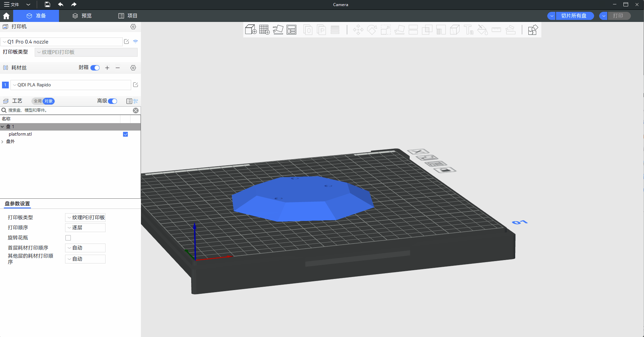Uncheck the platform.stl printable checkbox
644x337 pixels.
pyautogui.click(x=125, y=134)
